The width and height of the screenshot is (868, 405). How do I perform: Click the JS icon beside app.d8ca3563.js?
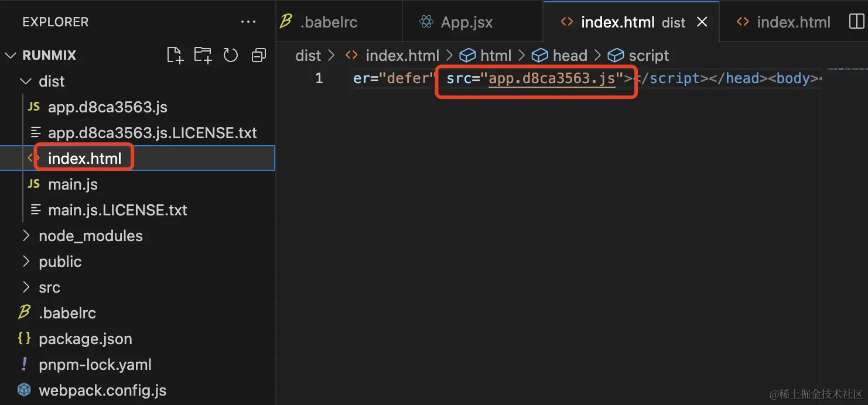34,107
